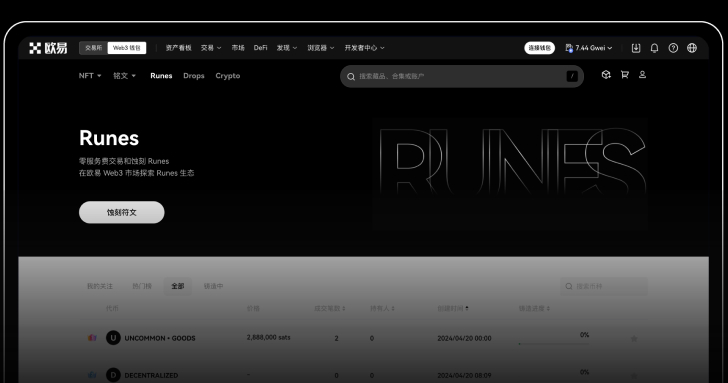The image size is (728, 383).
Task: Open the DECENTRALIZED token name
Action: tap(151, 375)
